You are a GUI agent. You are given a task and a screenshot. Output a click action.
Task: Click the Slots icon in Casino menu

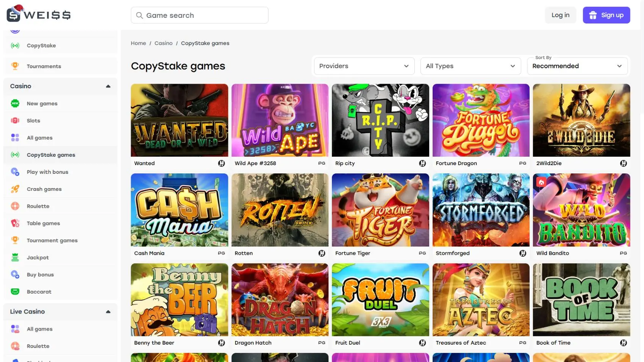[x=15, y=120]
